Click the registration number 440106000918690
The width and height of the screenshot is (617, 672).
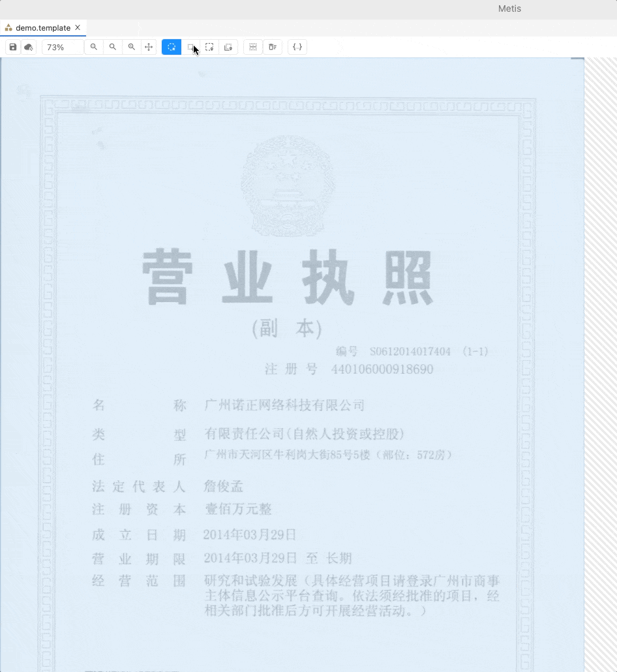click(x=382, y=369)
